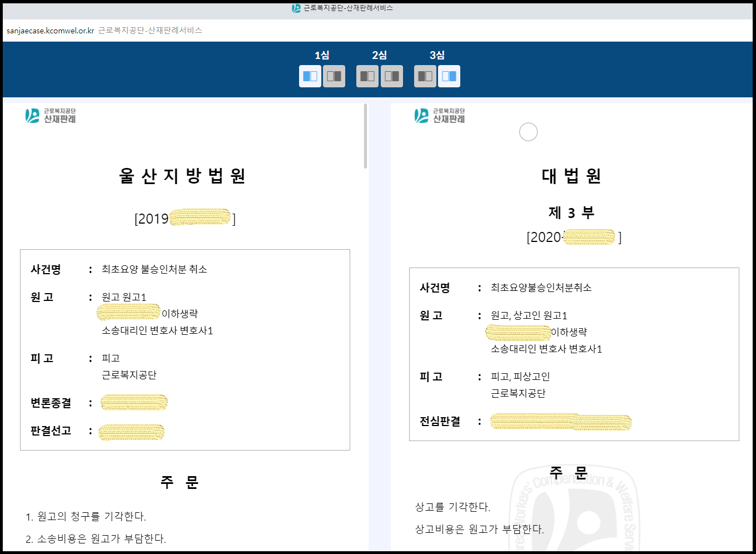The image size is (756, 554).
Task: Click the 판결선고 label
Action: (x=51, y=431)
